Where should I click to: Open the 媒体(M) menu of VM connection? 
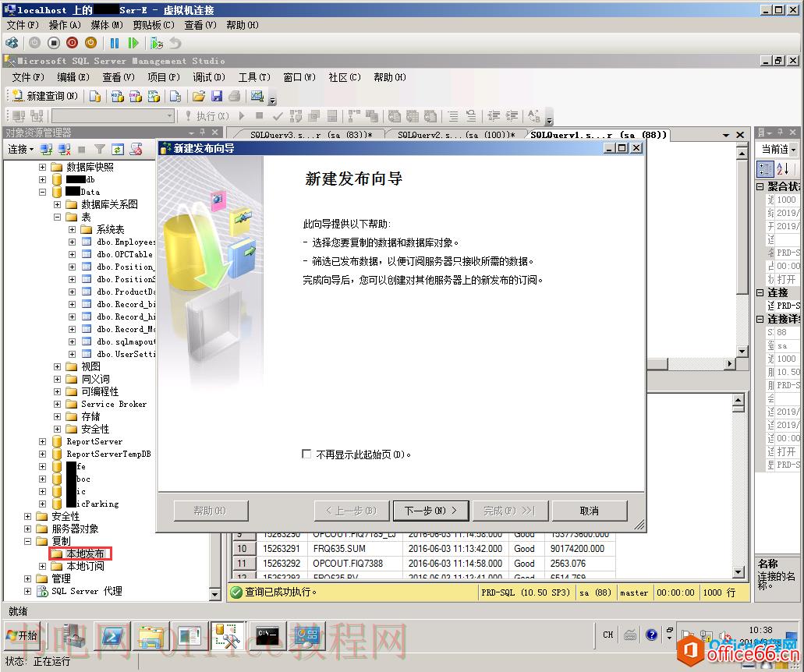pos(107,25)
